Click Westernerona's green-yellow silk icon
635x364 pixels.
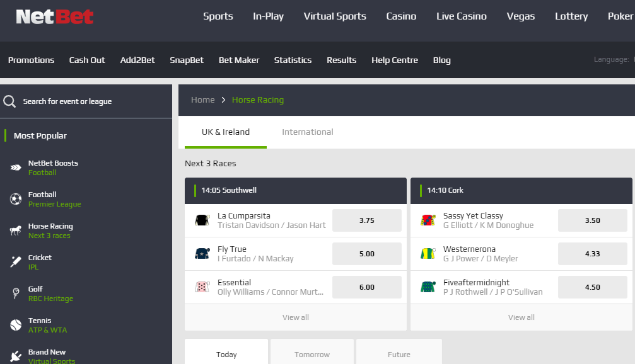point(428,254)
